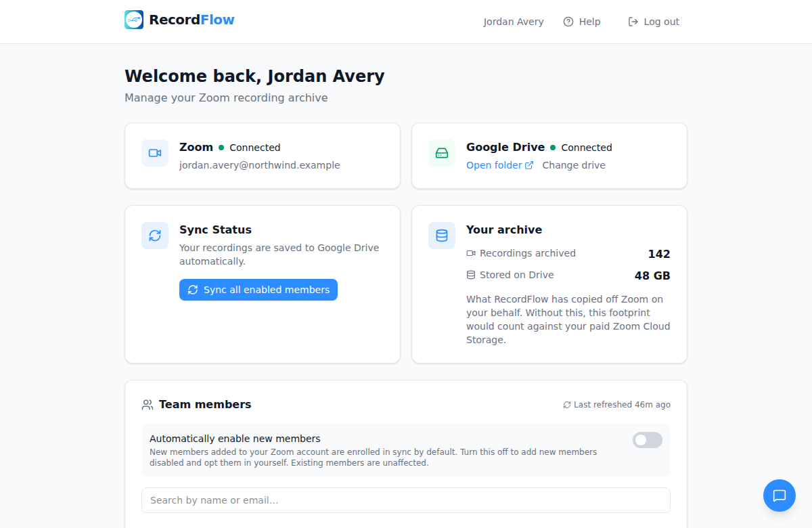812x528 pixels.
Task: Open the Google Drive folder link
Action: (x=499, y=165)
